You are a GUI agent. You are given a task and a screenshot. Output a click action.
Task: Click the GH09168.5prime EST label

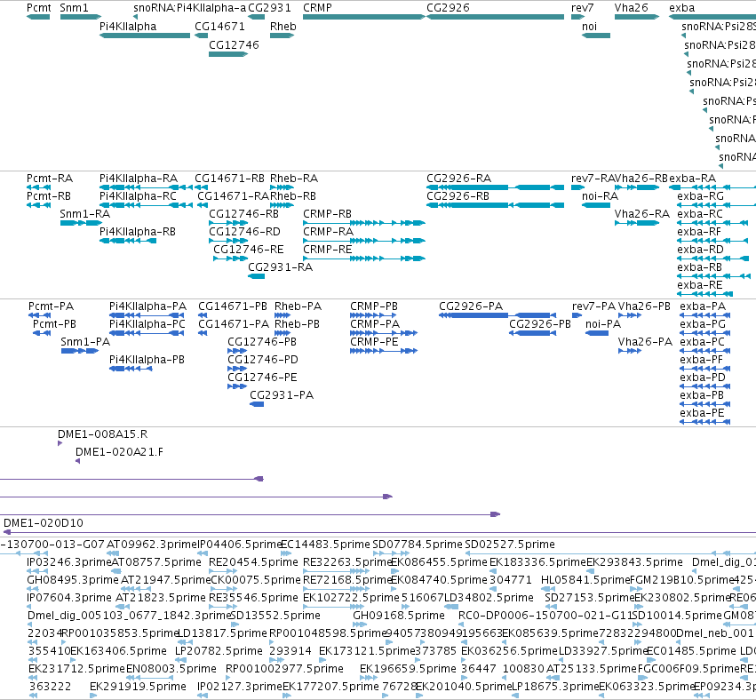coord(399,616)
